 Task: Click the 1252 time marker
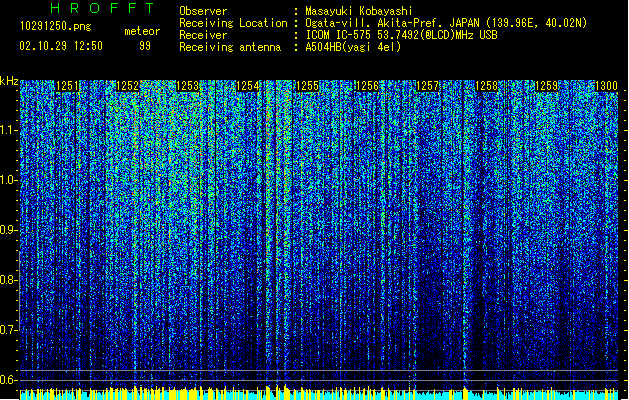(x=127, y=86)
